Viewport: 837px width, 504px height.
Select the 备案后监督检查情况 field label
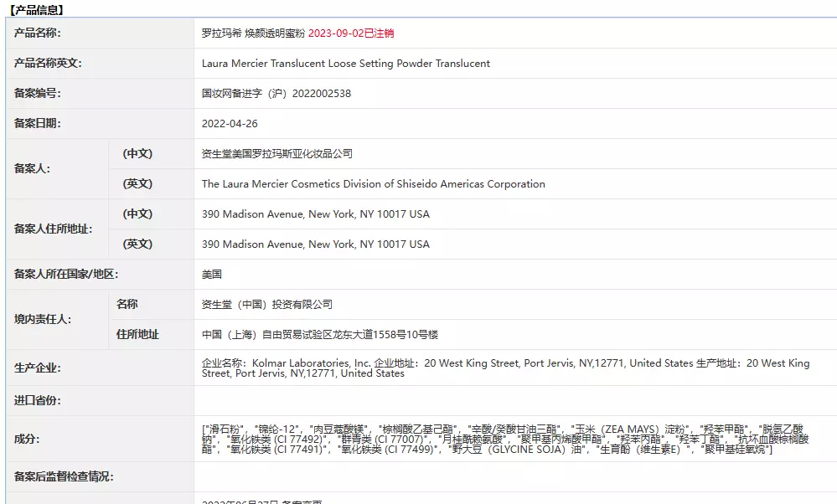[x=64, y=477]
